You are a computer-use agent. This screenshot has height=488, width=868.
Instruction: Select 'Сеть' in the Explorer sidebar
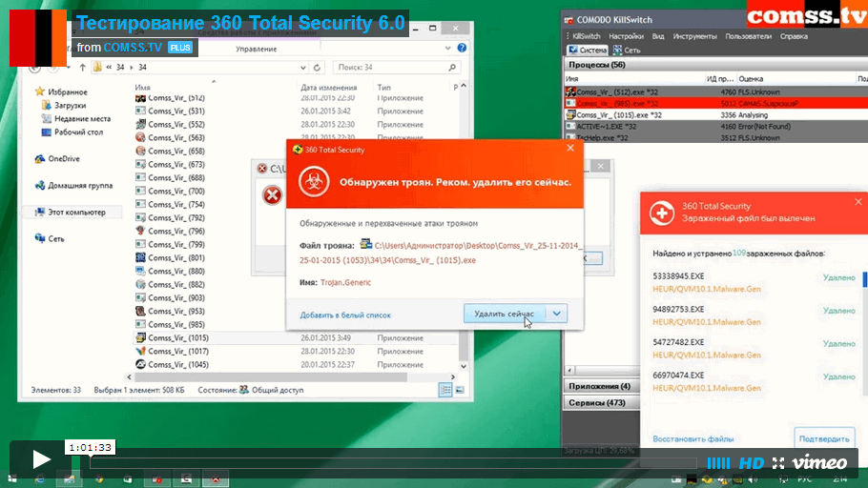pyautogui.click(x=56, y=238)
